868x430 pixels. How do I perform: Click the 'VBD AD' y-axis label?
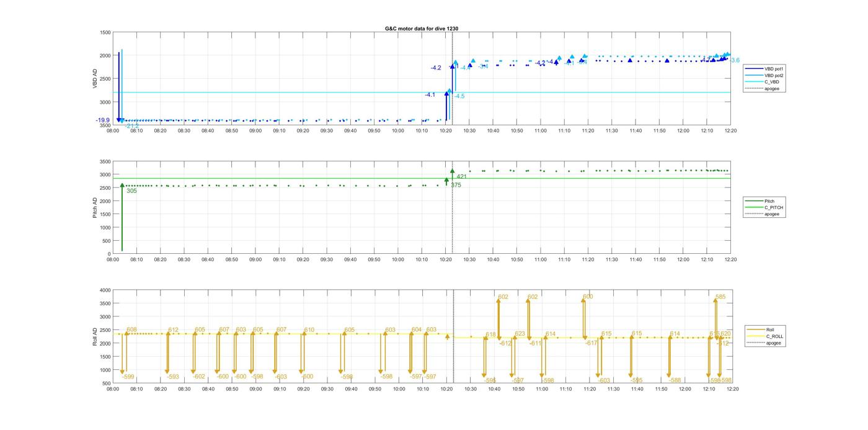tap(95, 78)
